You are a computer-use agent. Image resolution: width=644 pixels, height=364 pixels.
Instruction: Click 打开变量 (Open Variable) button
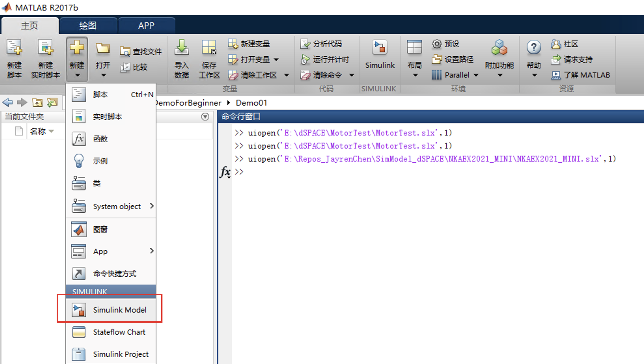(249, 59)
